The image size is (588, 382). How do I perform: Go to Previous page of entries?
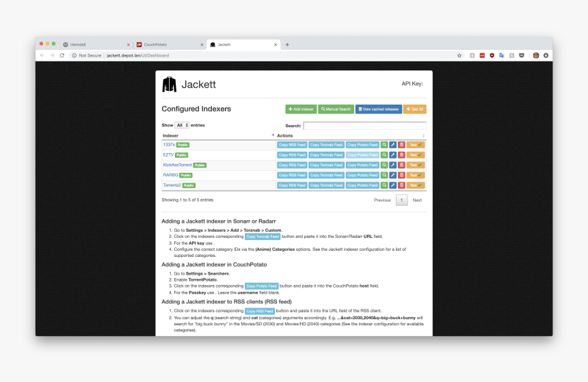382,200
